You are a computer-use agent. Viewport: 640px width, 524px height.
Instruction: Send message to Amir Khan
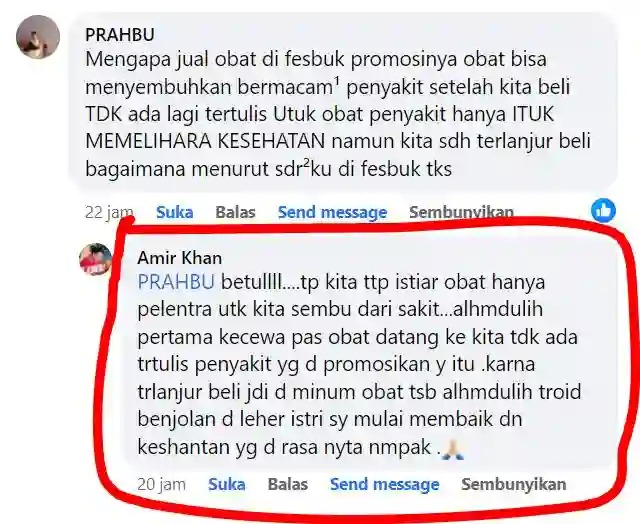[384, 484]
